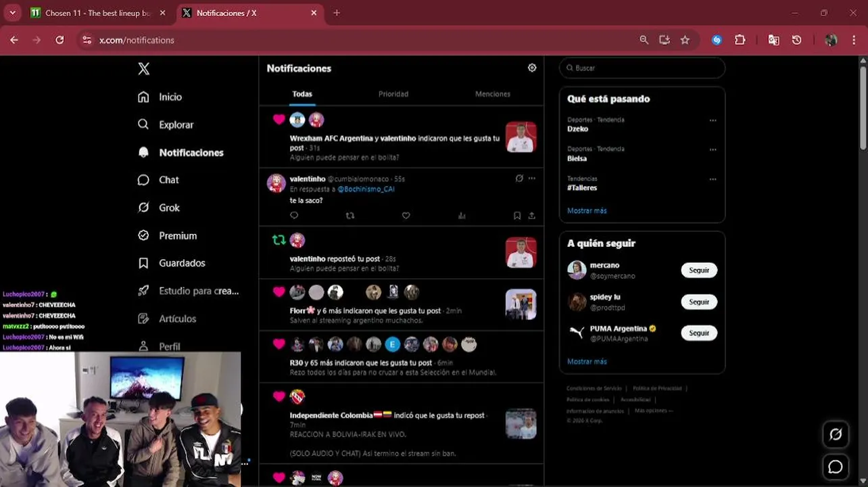Open Perfil in sidebar
Viewport: 868px width, 487px height.
click(x=160, y=346)
